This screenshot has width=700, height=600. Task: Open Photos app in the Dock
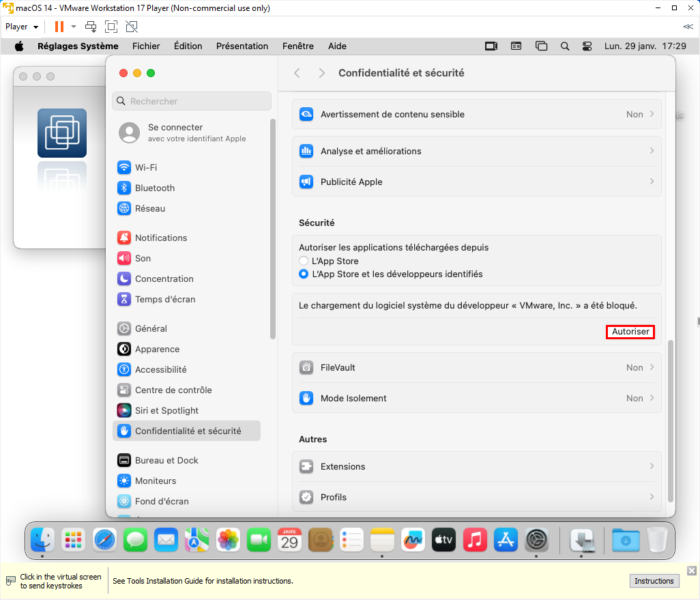tap(228, 540)
